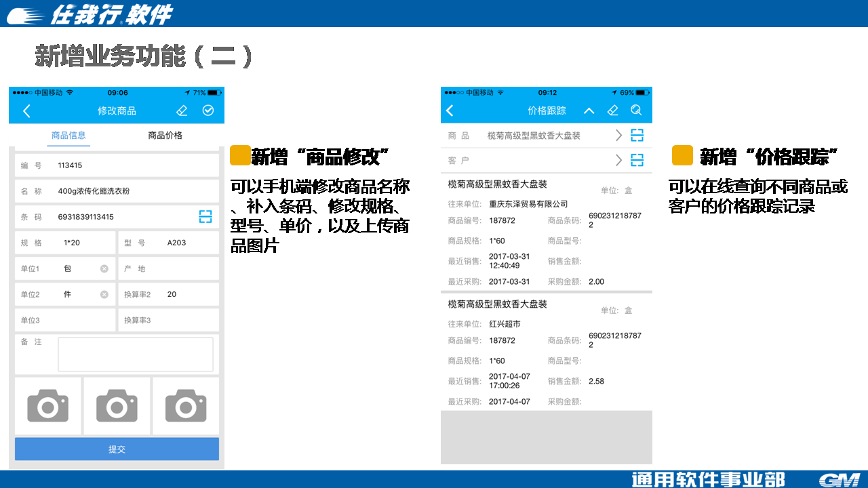The height and width of the screenshot is (488, 868).
Task: Clear the 单位1 field value
Action: click(104, 268)
